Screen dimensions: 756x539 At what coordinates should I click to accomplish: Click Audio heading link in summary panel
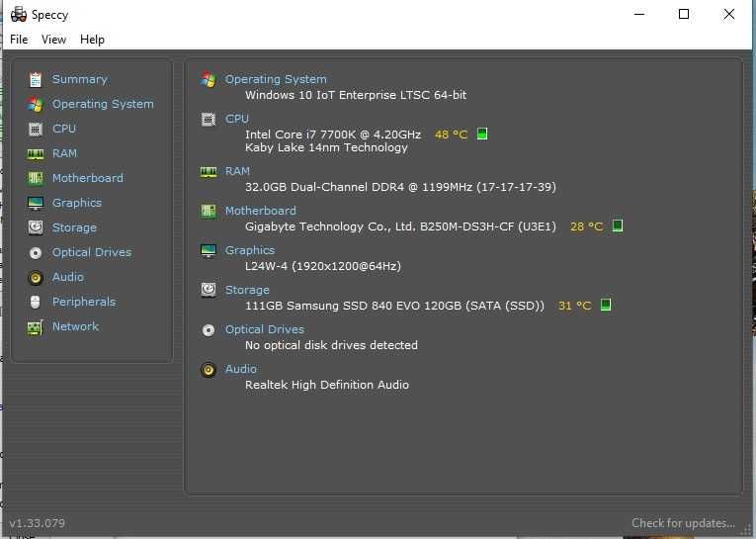pos(240,369)
